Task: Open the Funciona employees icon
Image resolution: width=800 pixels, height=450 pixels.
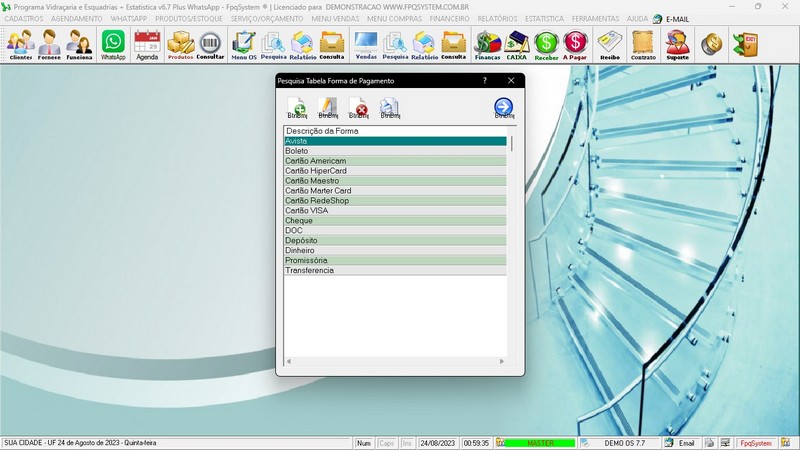Action: [79, 45]
